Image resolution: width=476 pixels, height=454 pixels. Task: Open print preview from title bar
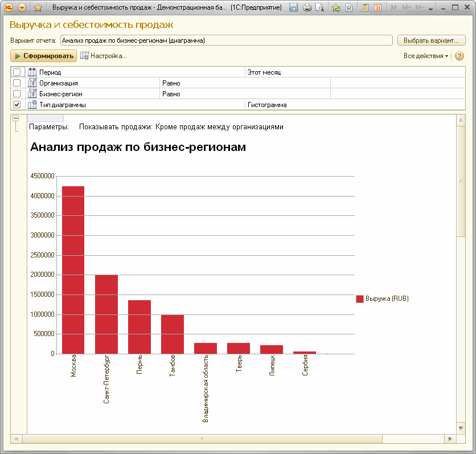pos(319,8)
